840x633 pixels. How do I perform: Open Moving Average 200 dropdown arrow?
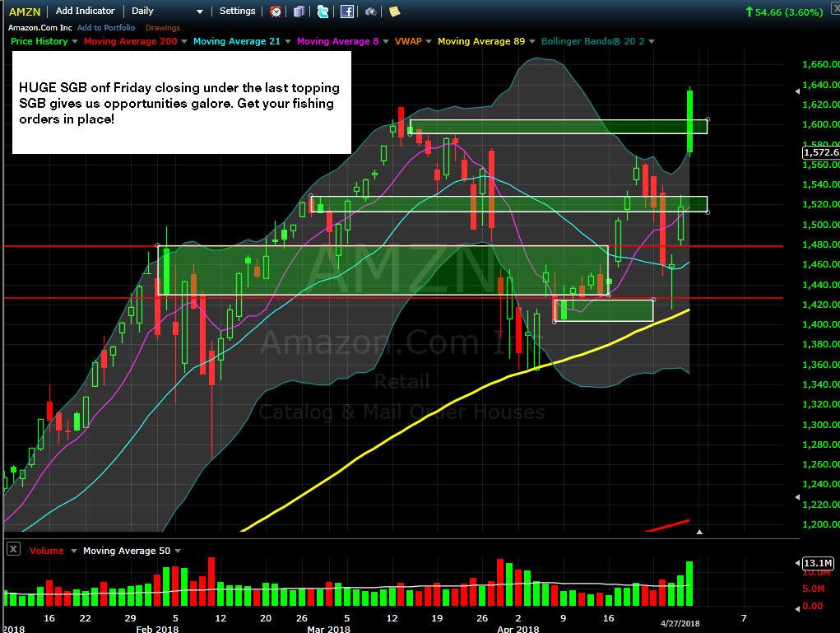click(184, 41)
